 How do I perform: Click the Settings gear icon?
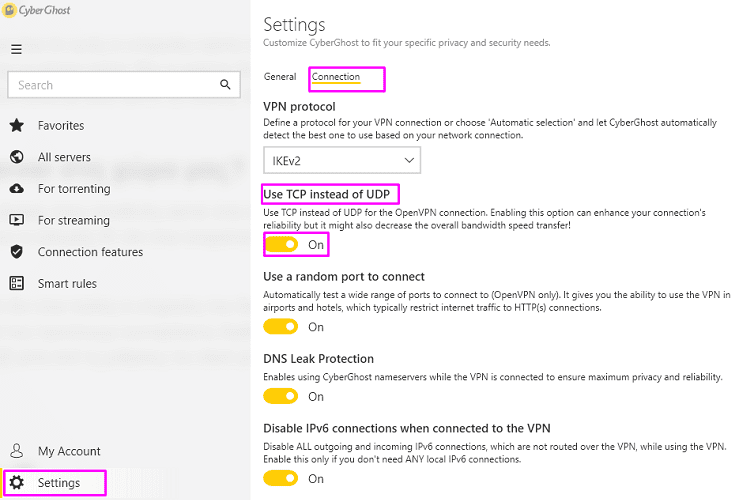(16, 483)
